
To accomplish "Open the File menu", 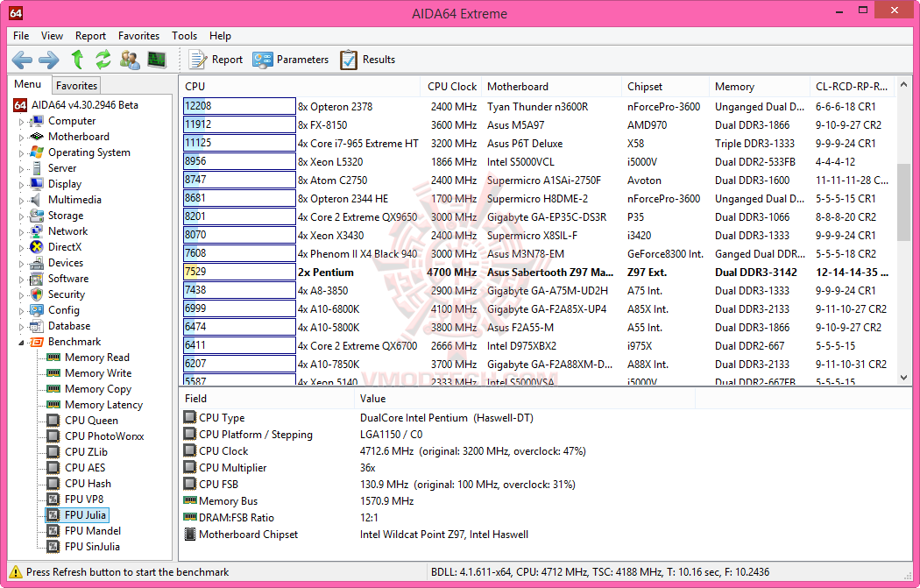I will (21, 36).
